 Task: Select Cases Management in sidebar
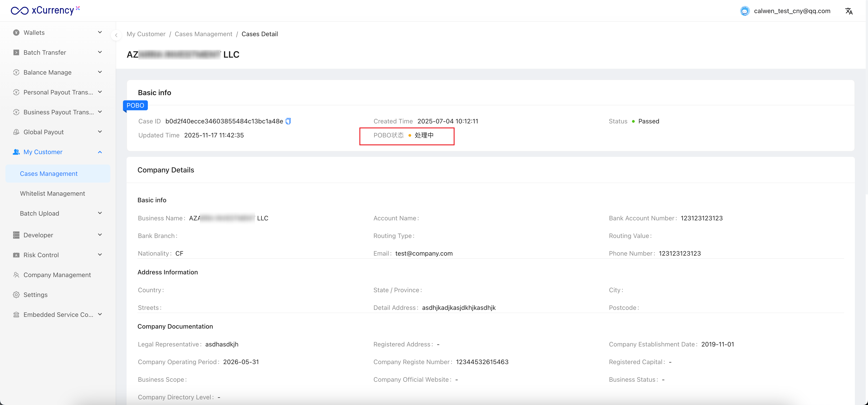(49, 174)
